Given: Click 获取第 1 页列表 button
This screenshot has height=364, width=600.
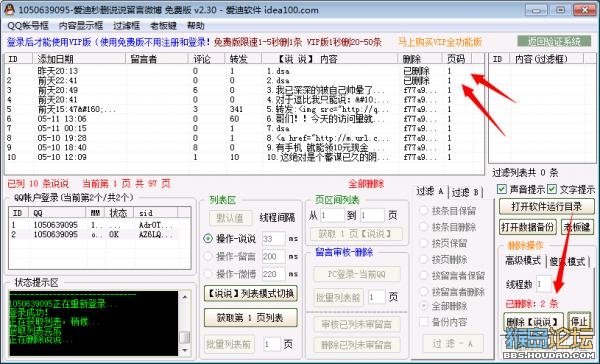Looking at the screenshot, I should (x=250, y=318).
